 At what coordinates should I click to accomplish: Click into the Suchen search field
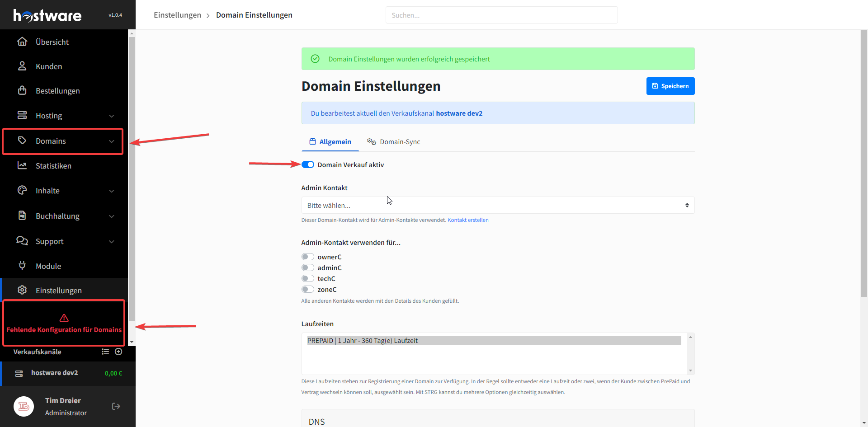pyautogui.click(x=501, y=15)
